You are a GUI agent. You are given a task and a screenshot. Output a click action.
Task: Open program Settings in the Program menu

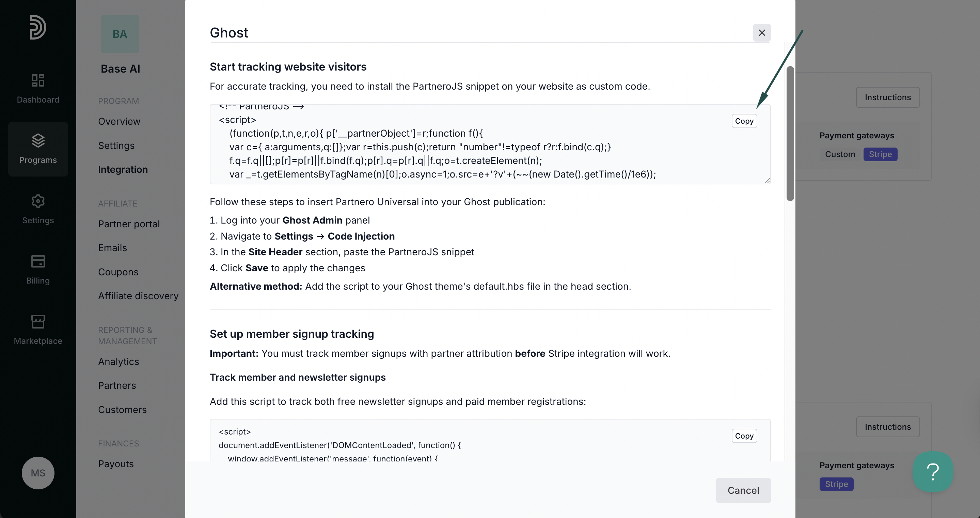tap(116, 146)
